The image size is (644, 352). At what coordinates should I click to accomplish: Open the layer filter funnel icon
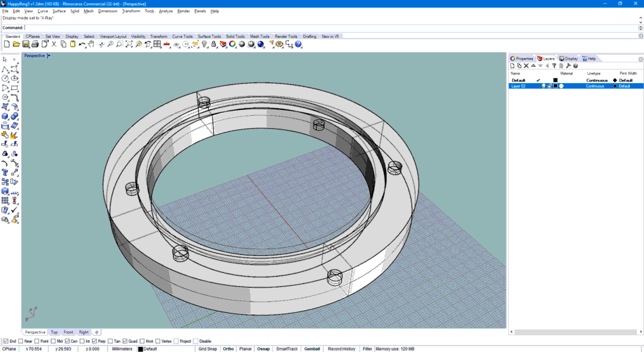pyautogui.click(x=554, y=66)
